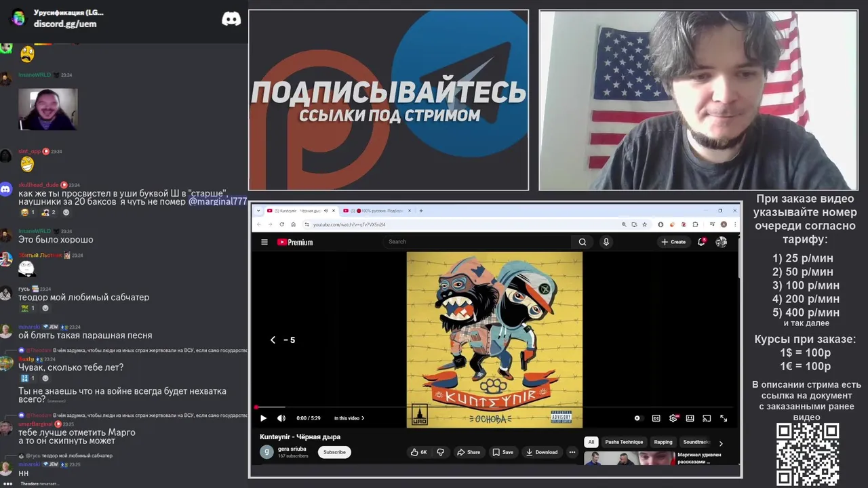Open the browser zoom magnifier icon

[x=624, y=224]
